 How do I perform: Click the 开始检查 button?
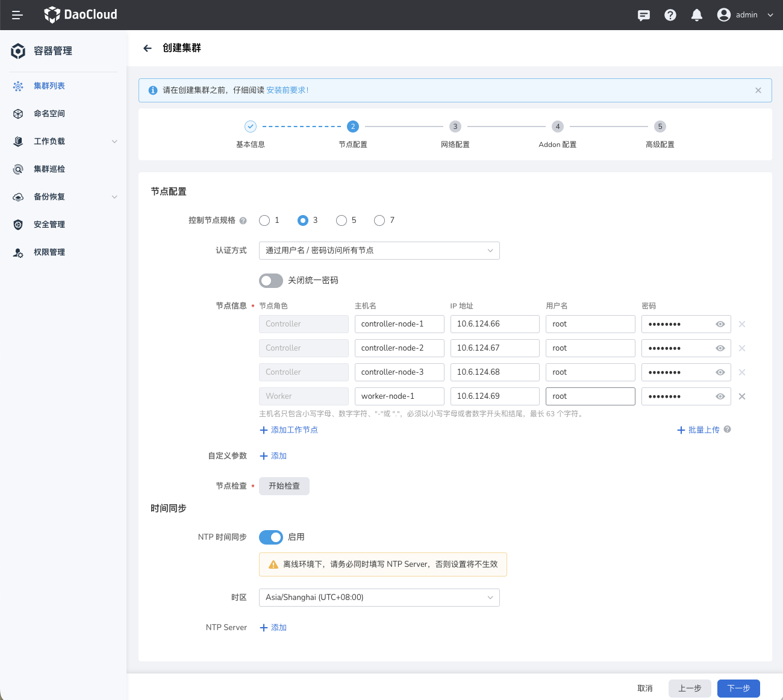(284, 486)
